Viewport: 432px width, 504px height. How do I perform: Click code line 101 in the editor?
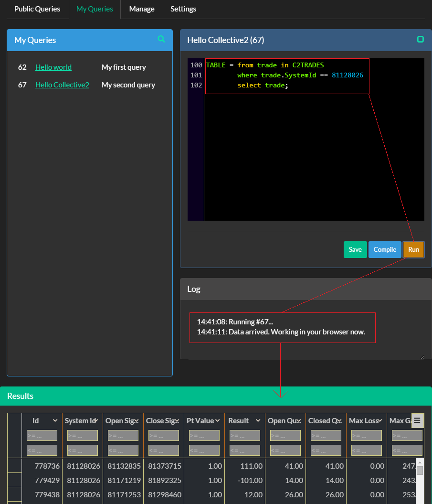[300, 75]
